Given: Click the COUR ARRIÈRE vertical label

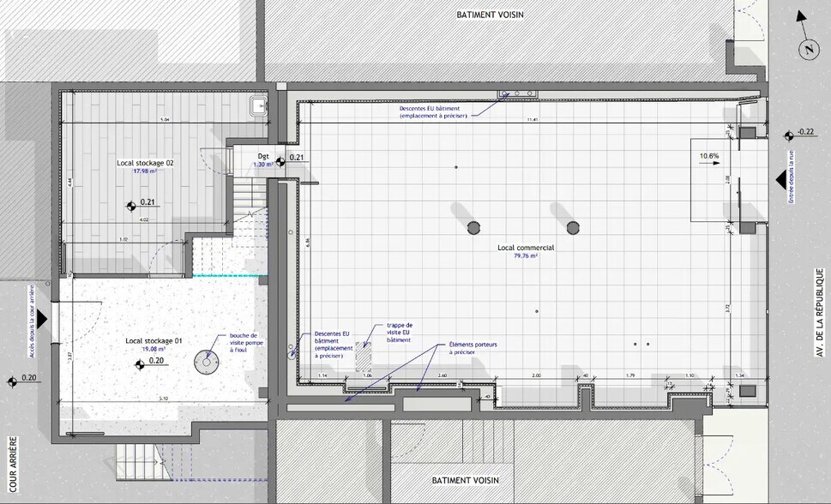Looking at the screenshot, I should coord(15,463).
